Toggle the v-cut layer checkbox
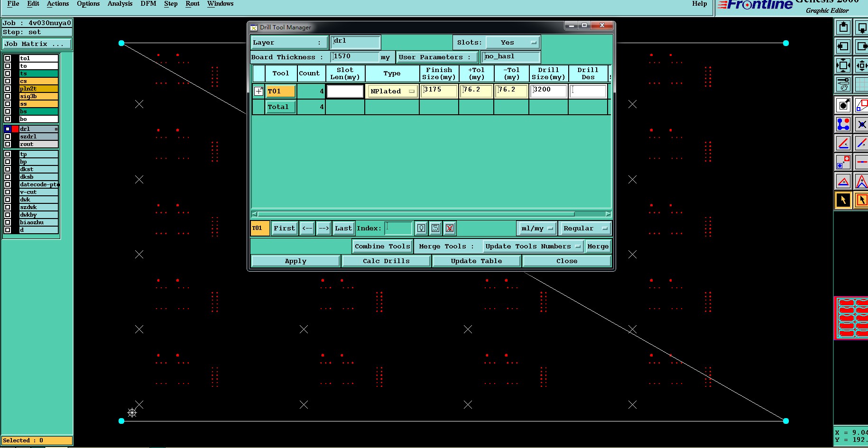Viewport: 868px width, 448px height. click(x=8, y=192)
